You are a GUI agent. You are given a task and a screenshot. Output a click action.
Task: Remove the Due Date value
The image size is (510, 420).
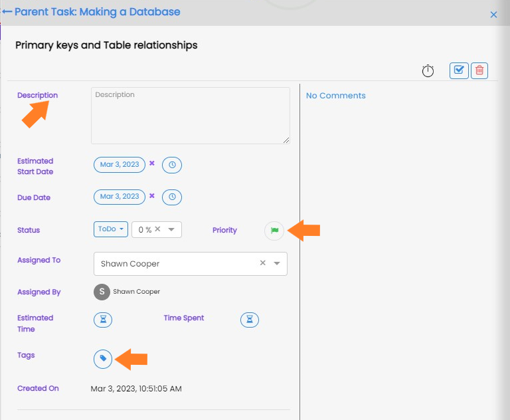pyautogui.click(x=152, y=195)
